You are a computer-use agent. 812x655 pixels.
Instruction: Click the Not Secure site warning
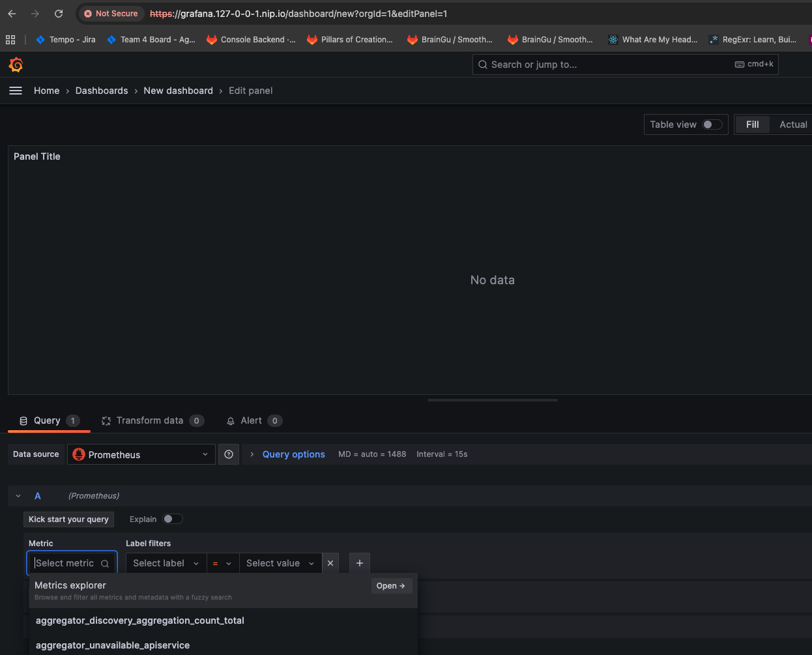click(x=111, y=14)
